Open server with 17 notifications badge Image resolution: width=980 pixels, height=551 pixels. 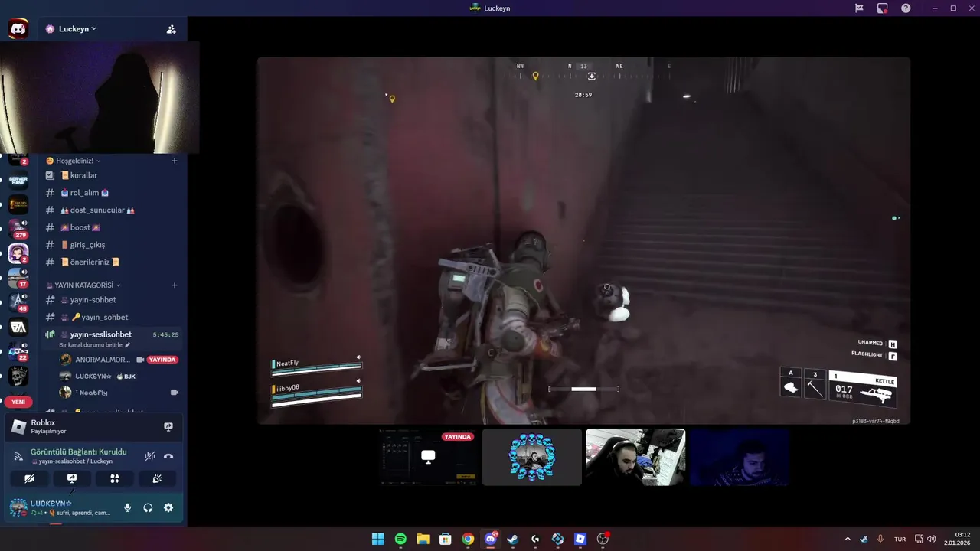pyautogui.click(x=18, y=277)
